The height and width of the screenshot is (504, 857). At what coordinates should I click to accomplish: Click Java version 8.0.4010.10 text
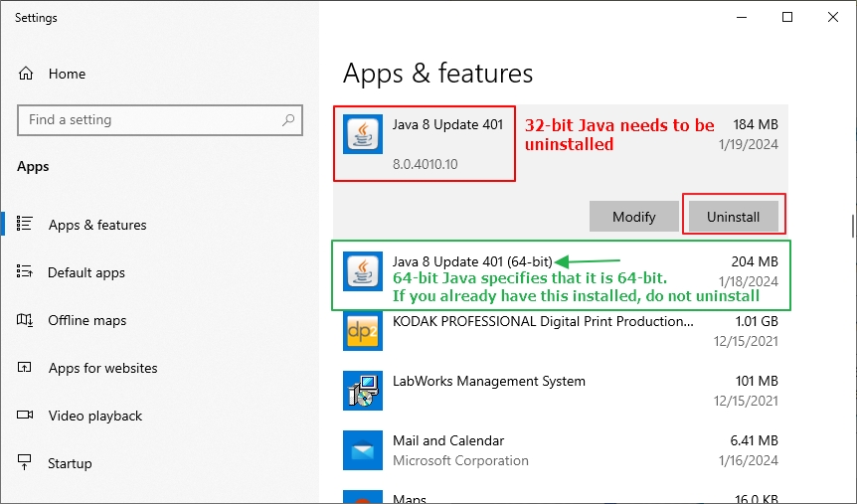pos(425,164)
